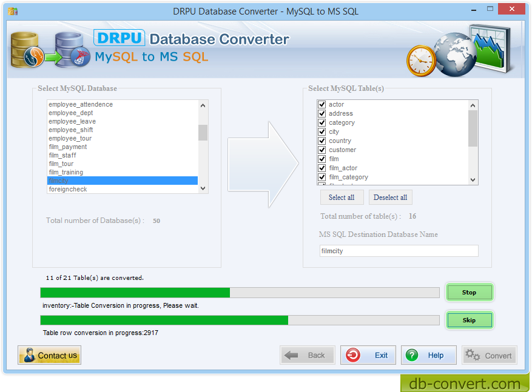Click the table row conversion progress bar
The image size is (532, 392).
240,320
